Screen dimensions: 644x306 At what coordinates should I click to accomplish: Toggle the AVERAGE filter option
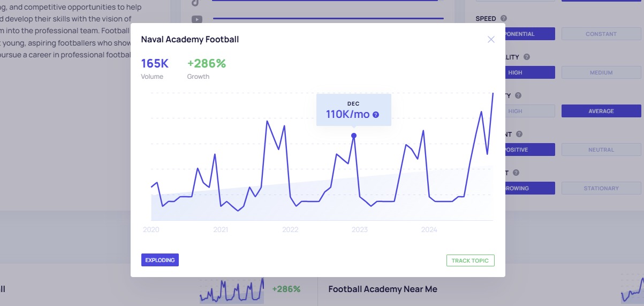coord(601,111)
